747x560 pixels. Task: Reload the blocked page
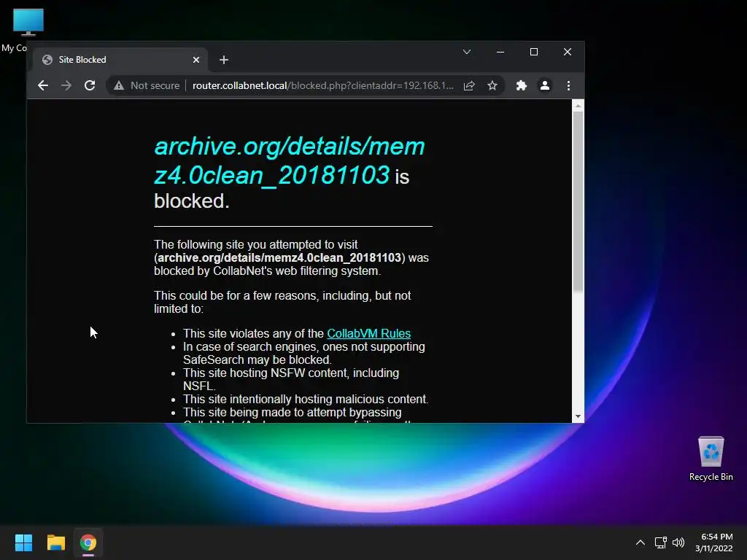[x=90, y=86]
